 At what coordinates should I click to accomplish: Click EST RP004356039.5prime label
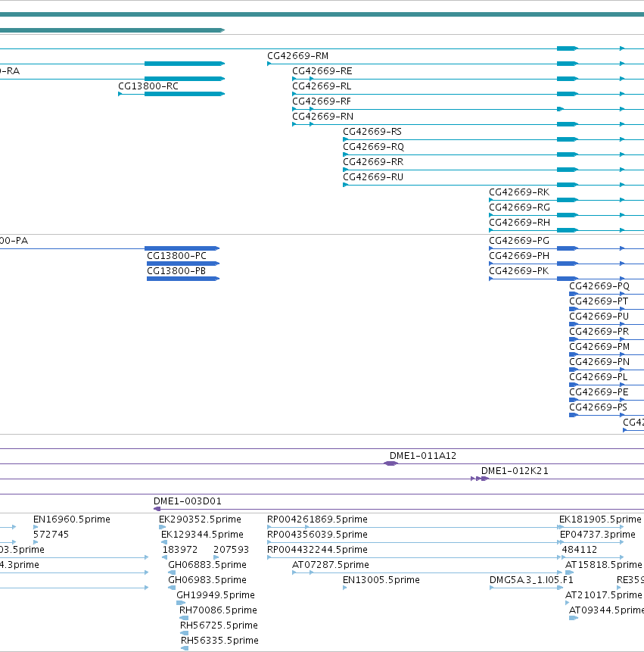[317, 535]
